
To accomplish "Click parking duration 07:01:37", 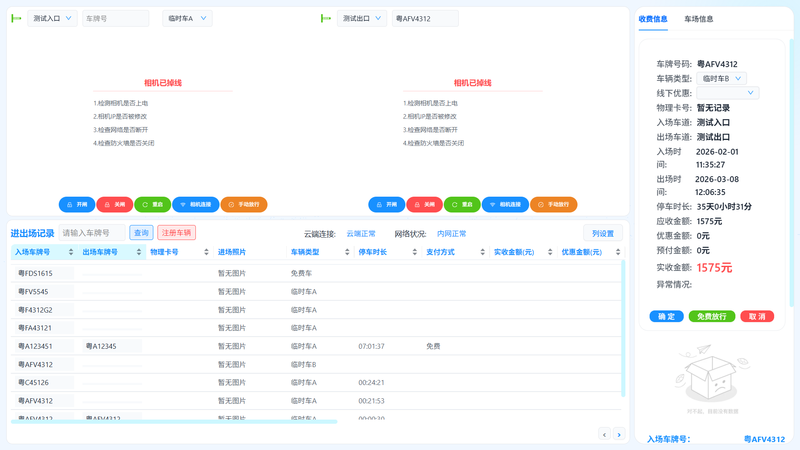I will pos(371,346).
